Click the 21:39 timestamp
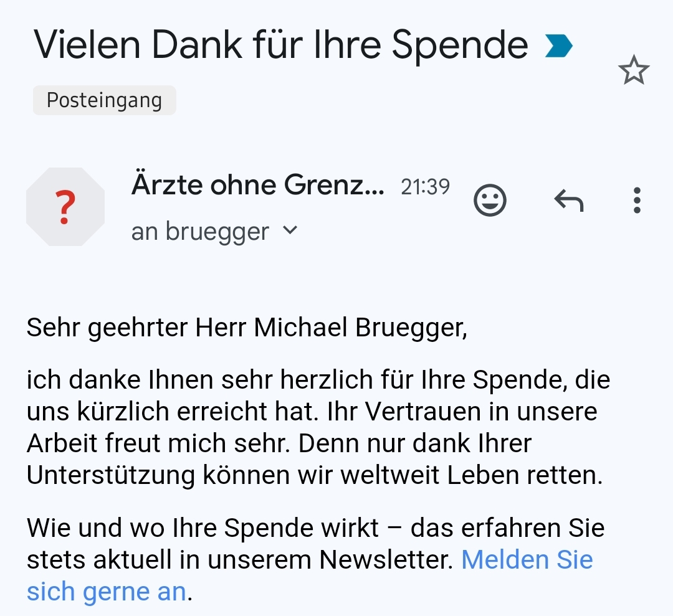The height and width of the screenshot is (616, 673). [x=425, y=186]
